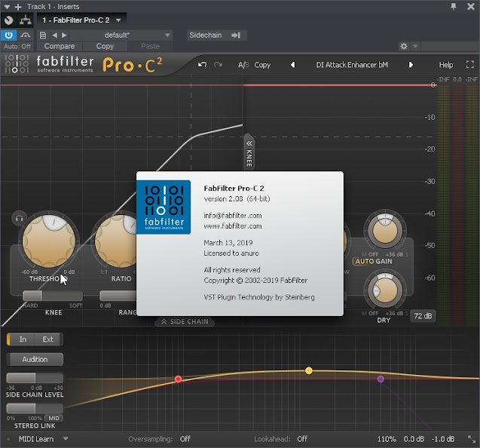
Task: Change the Oversampling Off setting
Action: click(x=185, y=439)
